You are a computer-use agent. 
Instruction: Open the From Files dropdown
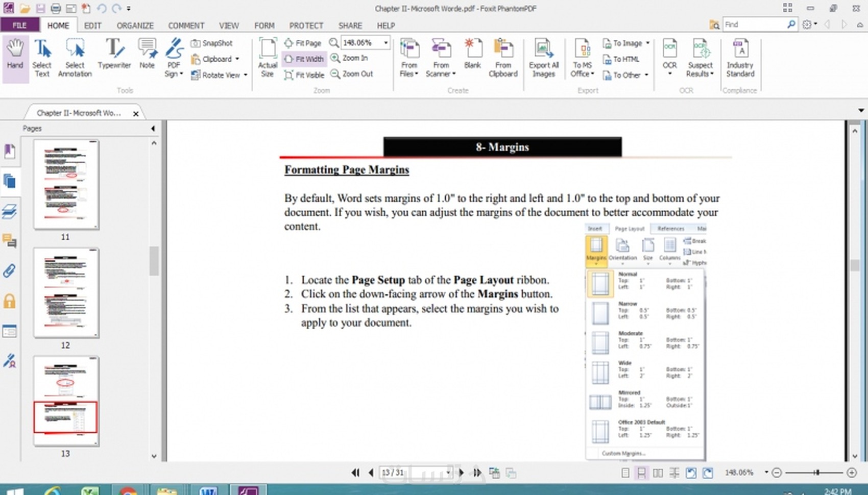tap(417, 74)
